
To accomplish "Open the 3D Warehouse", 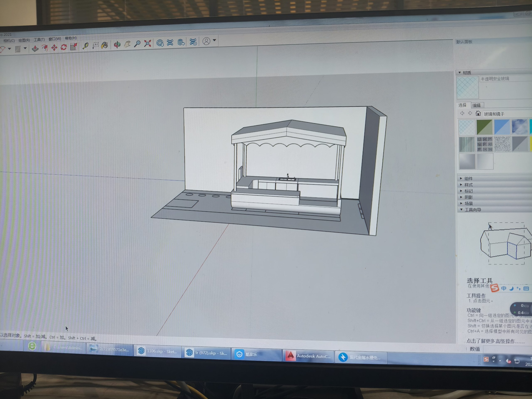I will [x=160, y=43].
